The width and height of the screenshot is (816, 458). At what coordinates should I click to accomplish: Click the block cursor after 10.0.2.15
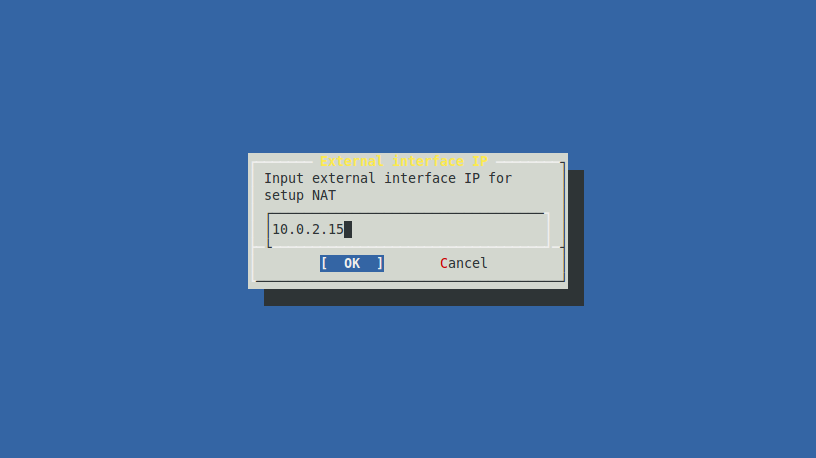348,230
